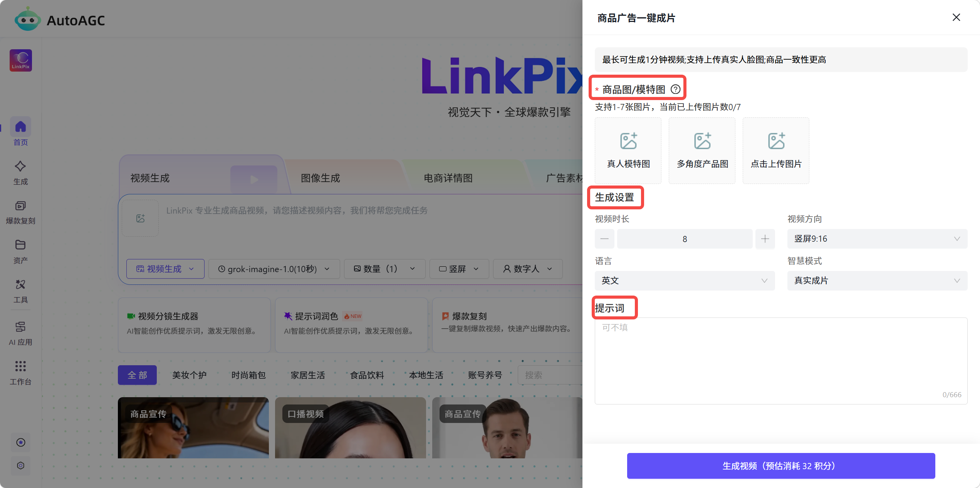
Task: Go to 首页 home in sidebar
Action: pos(20,132)
